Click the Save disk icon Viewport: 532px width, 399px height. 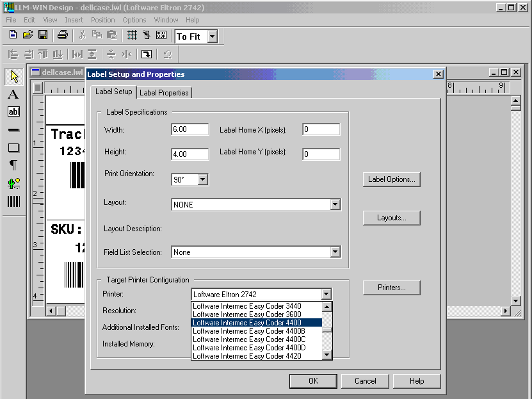pos(43,35)
